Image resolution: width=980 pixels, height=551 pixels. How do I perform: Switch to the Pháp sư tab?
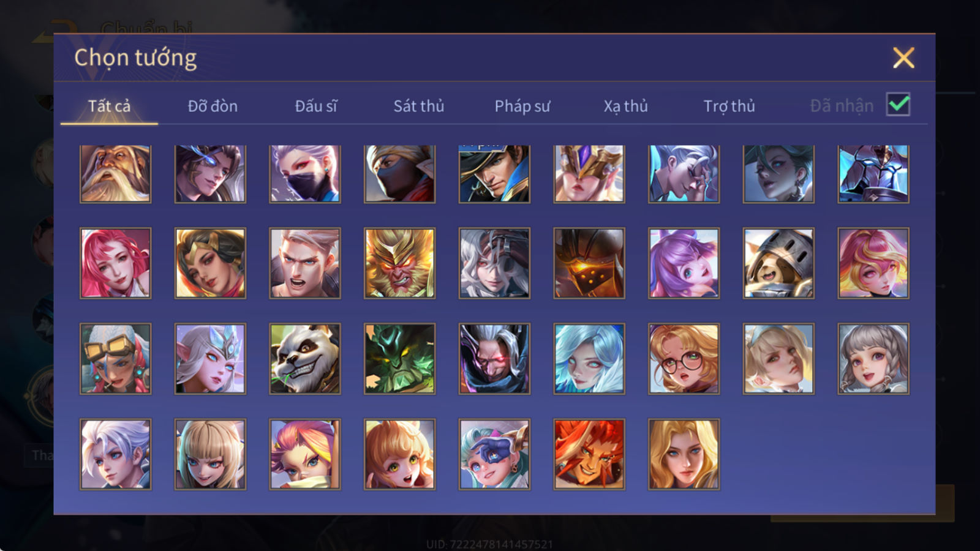[x=522, y=106]
